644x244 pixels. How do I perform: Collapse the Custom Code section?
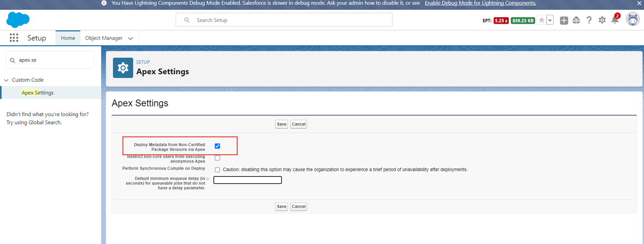tap(6, 80)
